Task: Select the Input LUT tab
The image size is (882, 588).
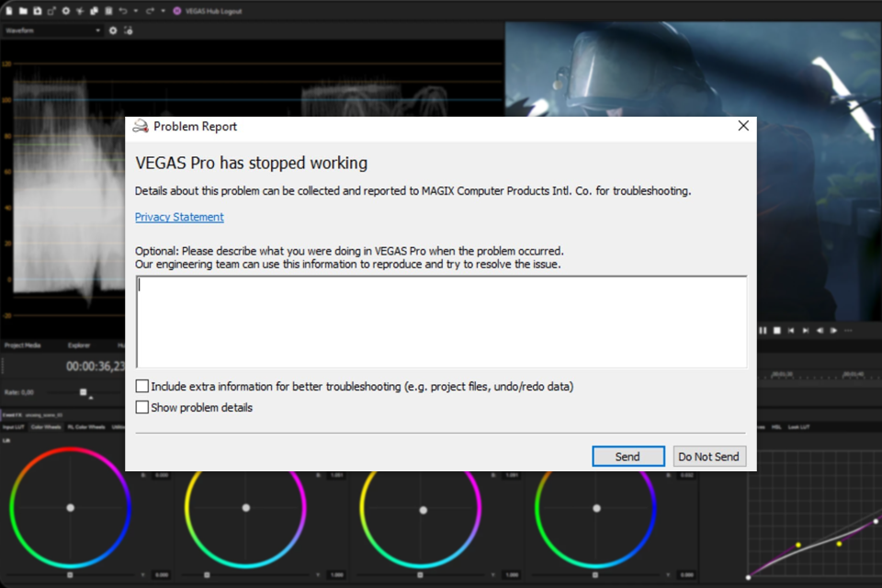Action: click(14, 427)
